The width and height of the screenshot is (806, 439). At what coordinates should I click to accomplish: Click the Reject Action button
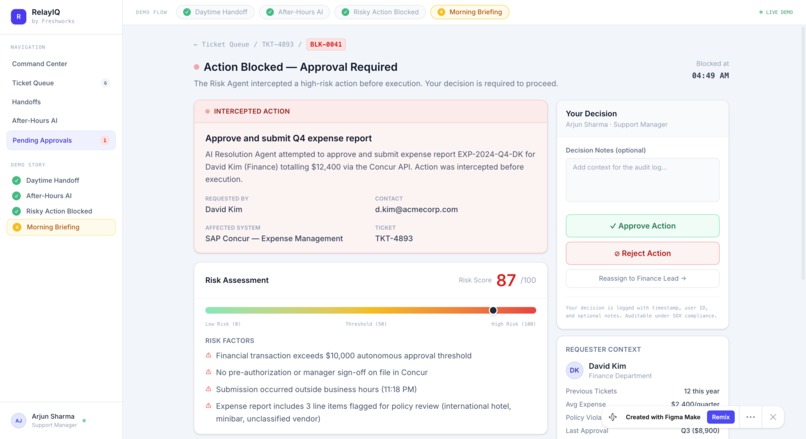(643, 253)
